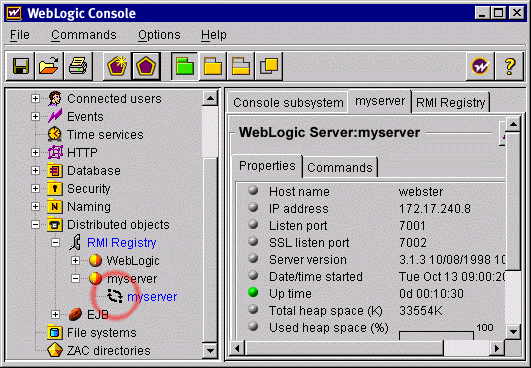531x368 pixels.
Task: Switch to the Console subsystem tab
Action: [x=288, y=103]
